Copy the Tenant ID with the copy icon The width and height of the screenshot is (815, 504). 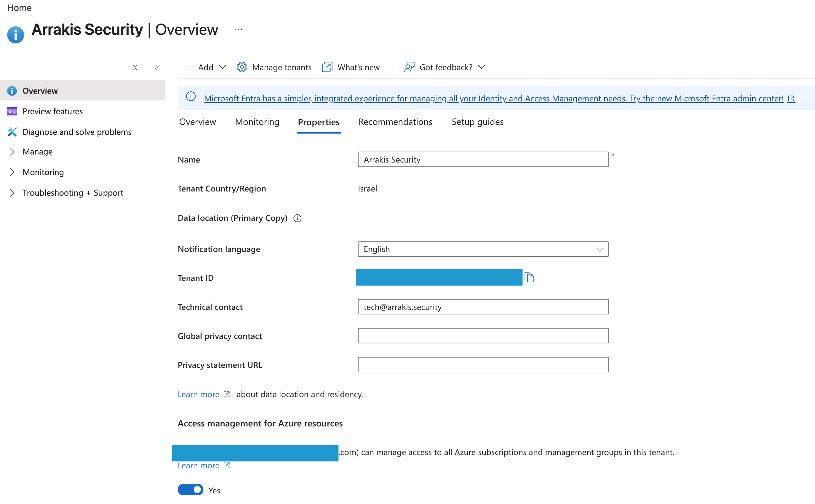point(529,277)
